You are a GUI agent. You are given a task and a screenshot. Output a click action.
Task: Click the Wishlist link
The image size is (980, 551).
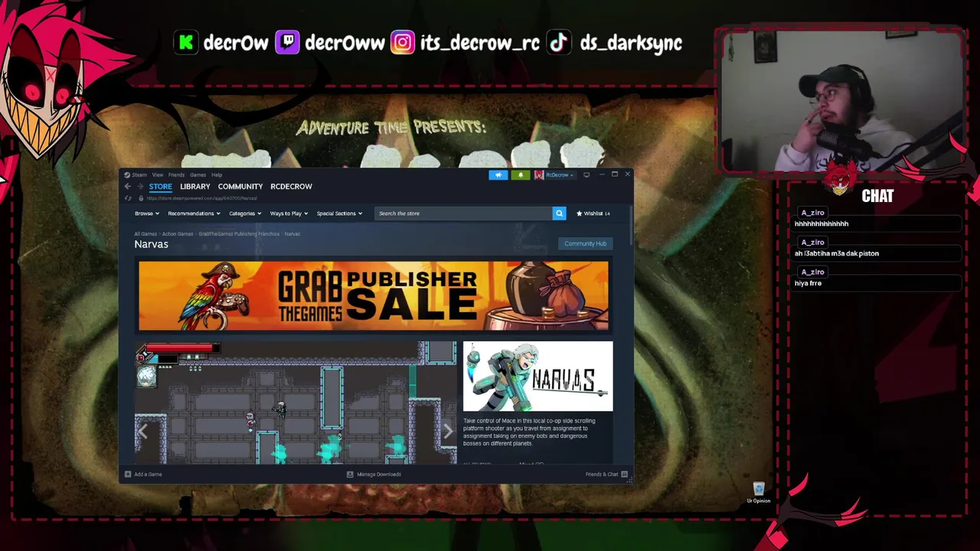tap(593, 214)
